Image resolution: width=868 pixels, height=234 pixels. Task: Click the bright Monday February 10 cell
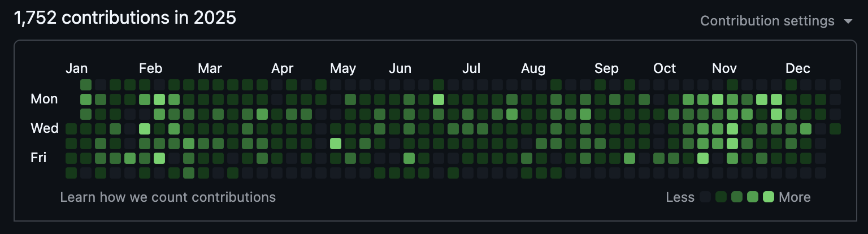tap(159, 100)
